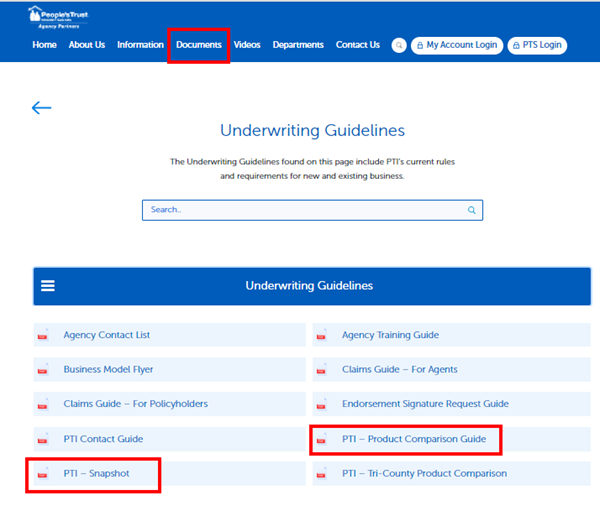600x511 pixels.
Task: Open the Agency Contact List document
Action: click(170, 335)
